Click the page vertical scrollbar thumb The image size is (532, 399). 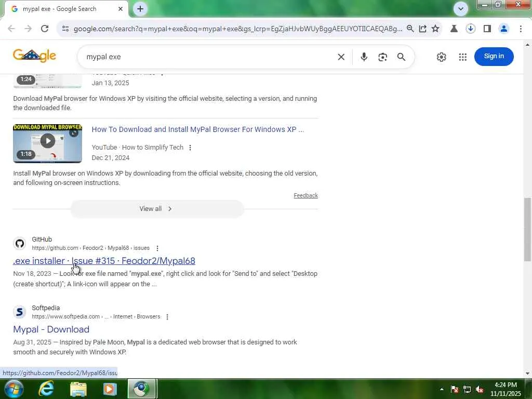527,229
